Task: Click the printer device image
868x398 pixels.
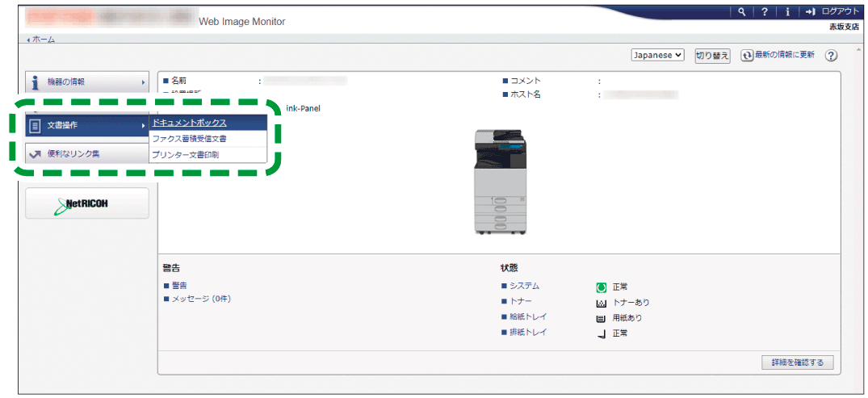Action: tap(501, 182)
